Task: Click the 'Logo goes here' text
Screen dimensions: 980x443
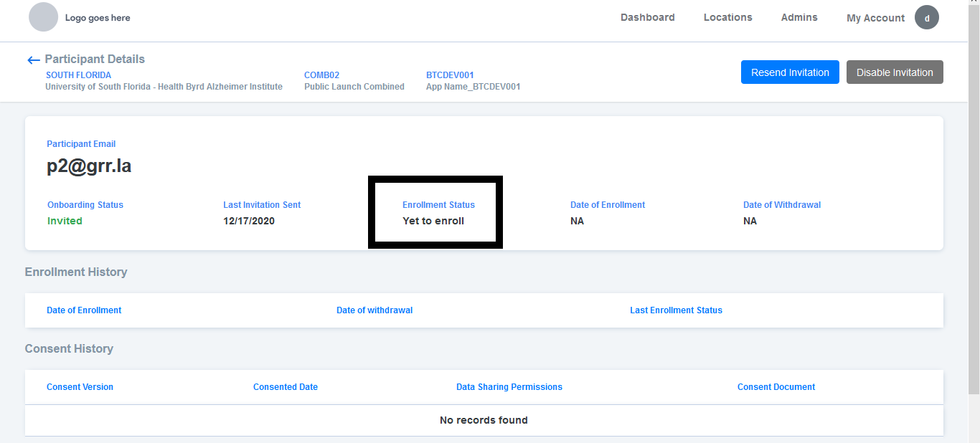Action: click(98, 18)
